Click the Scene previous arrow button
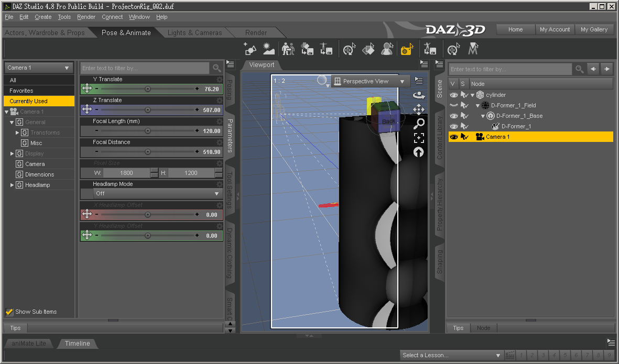Viewport: 619px width, 364px height. pyautogui.click(x=593, y=69)
